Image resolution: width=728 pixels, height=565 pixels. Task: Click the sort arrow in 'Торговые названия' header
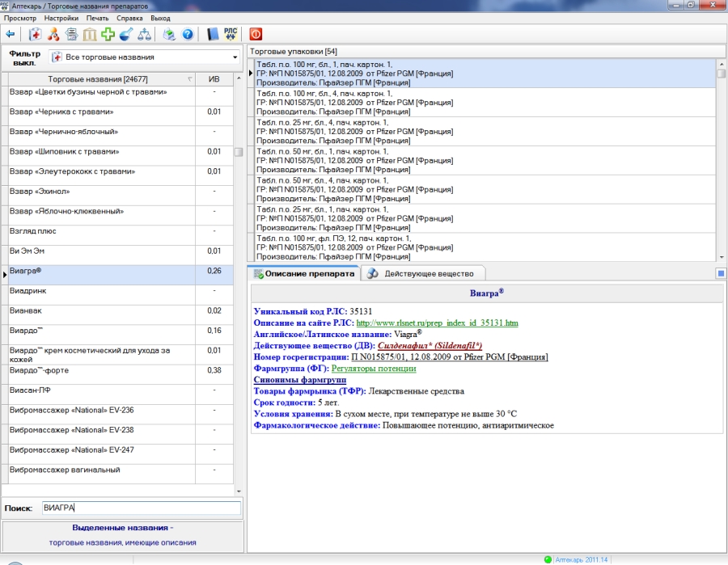click(x=190, y=79)
